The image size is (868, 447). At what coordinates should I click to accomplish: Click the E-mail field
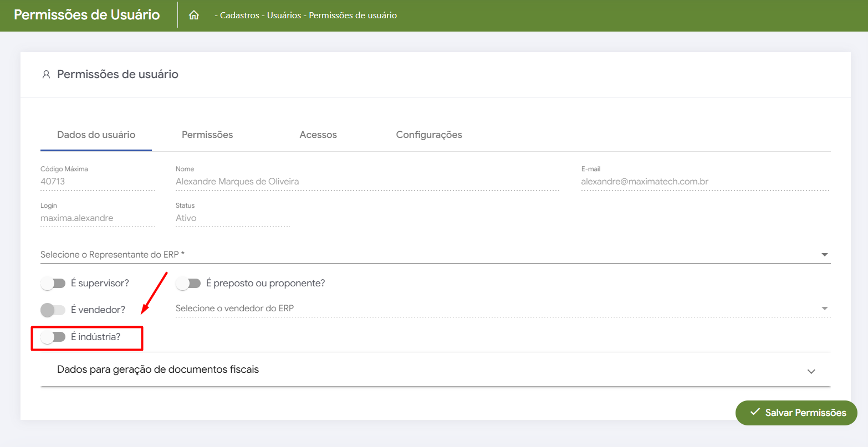pyautogui.click(x=704, y=182)
